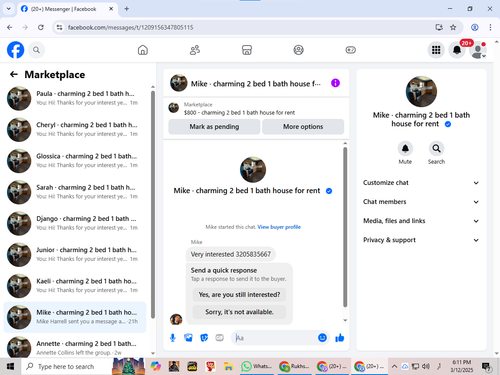Open the Windows notification center icon
The image size is (500, 375).
[x=487, y=367]
